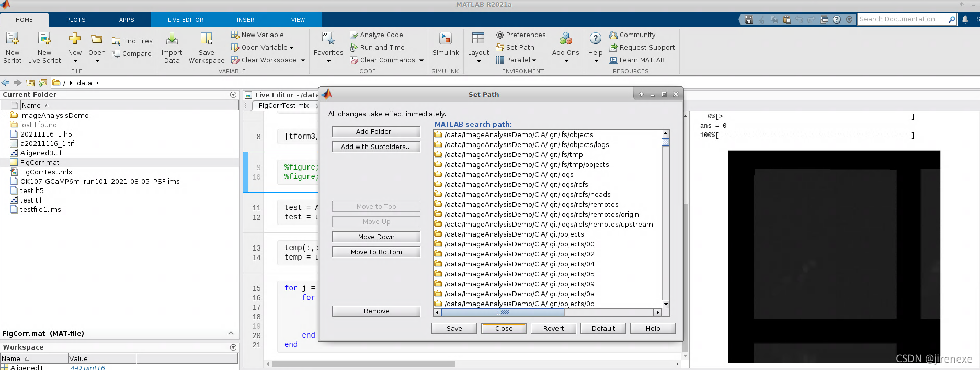Screen dimensions: 980x370
Task: Open the Clear Workspace dropdown arrow
Action: 302,60
